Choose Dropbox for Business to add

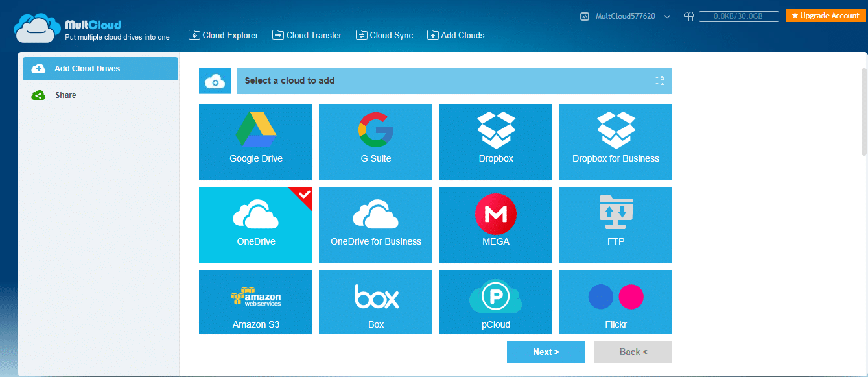point(615,141)
